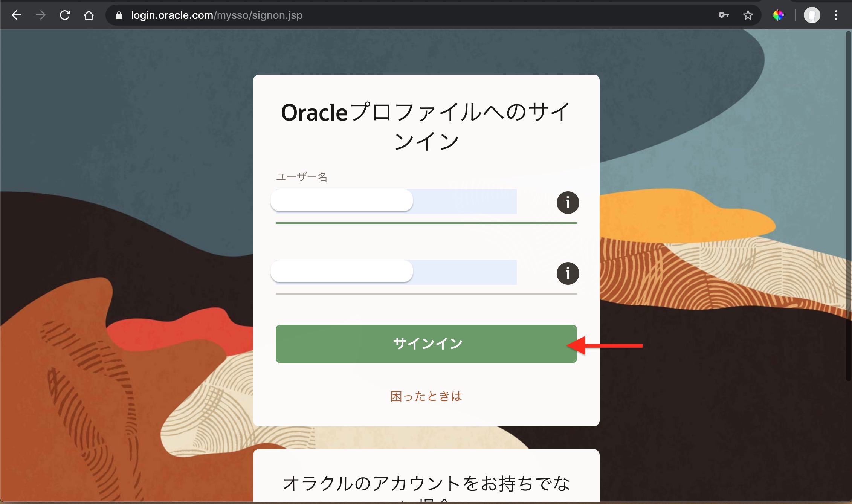The image size is (852, 504).
Task: Click the オラクルのアカウントをお持ちでな heading
Action: click(426, 484)
